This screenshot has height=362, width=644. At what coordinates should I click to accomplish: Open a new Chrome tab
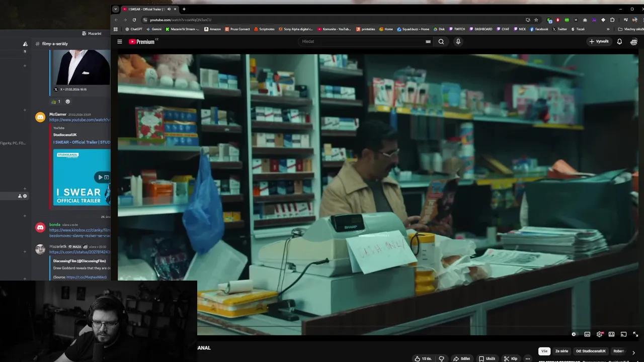pyautogui.click(x=184, y=9)
